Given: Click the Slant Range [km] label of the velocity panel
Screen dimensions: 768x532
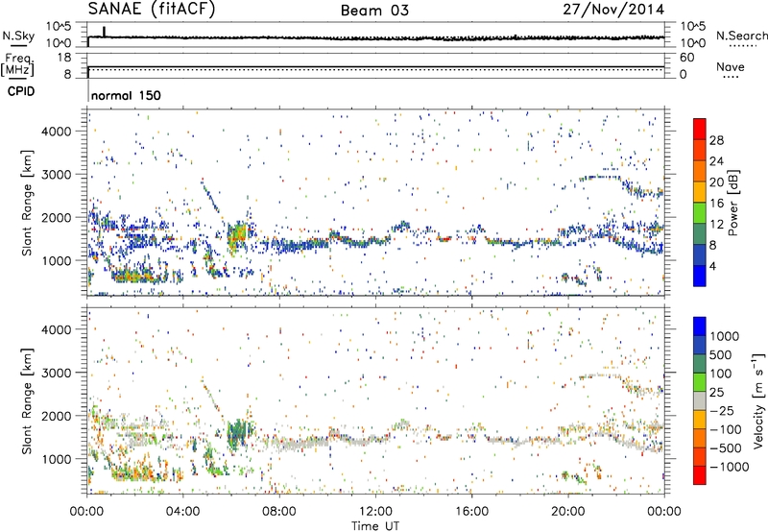Looking at the screenshot, I should (x=27, y=400).
